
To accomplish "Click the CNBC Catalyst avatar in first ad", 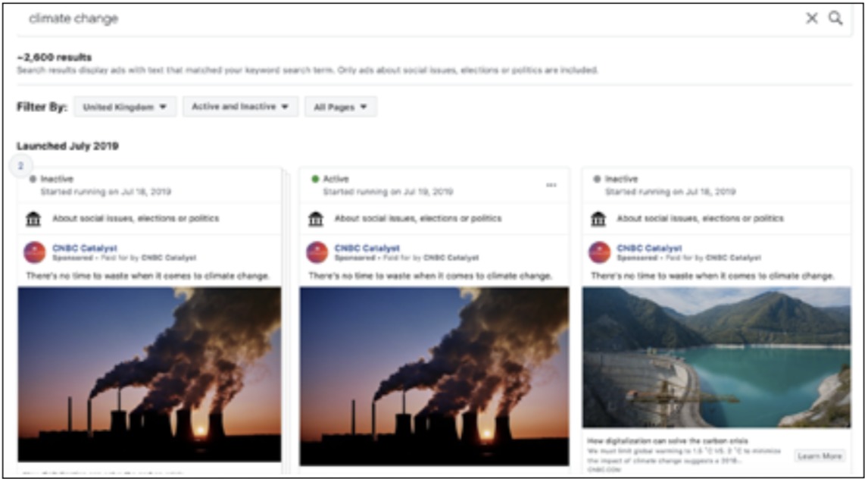I will (x=34, y=252).
